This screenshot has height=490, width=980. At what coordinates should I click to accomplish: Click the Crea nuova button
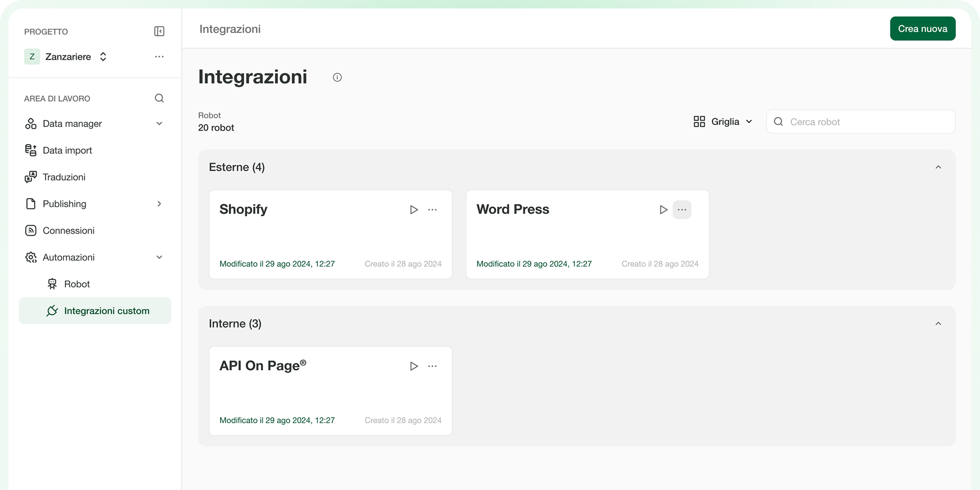pyautogui.click(x=922, y=28)
